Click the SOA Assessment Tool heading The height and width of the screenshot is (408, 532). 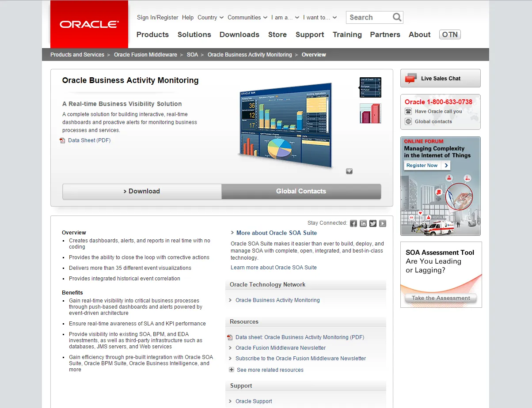pos(440,253)
